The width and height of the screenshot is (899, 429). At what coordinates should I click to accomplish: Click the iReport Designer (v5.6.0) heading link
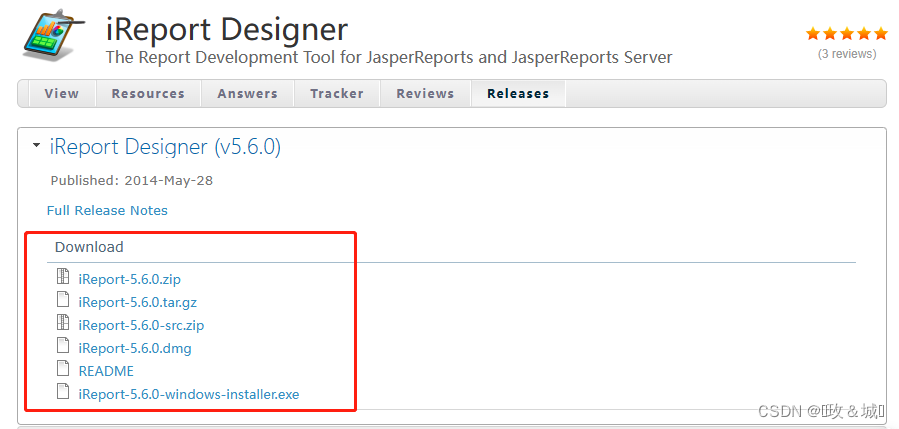pos(165,147)
